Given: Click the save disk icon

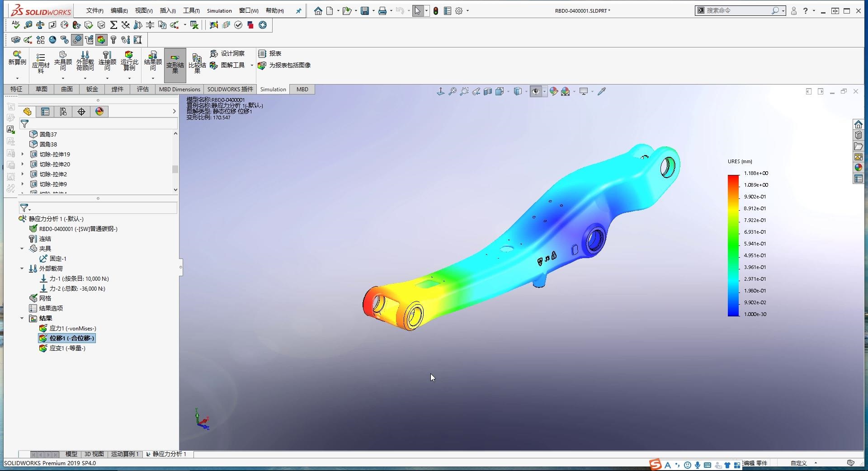Looking at the screenshot, I should click(x=365, y=11).
